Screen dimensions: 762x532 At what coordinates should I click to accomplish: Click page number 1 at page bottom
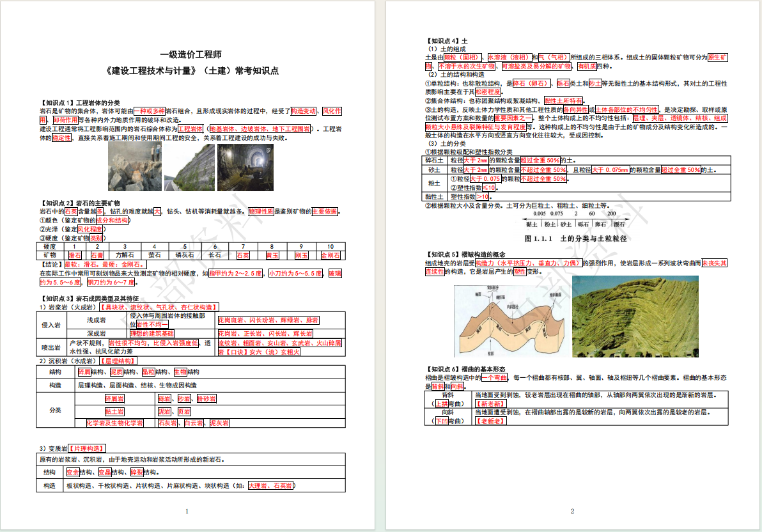187,511
